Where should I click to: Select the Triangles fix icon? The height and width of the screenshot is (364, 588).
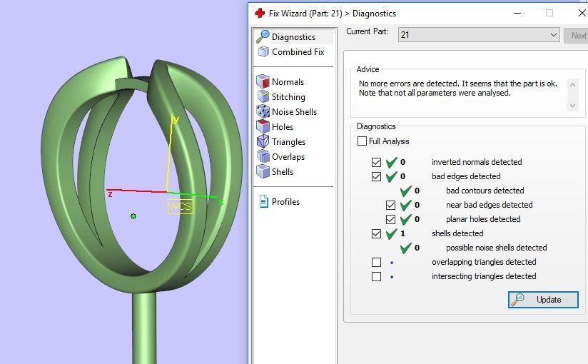[x=263, y=141]
